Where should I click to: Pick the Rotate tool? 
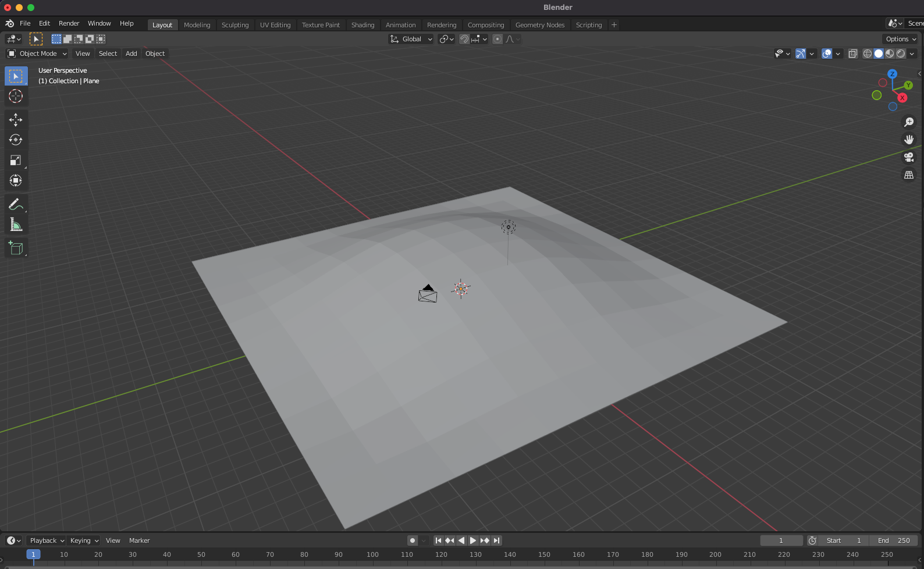click(16, 140)
